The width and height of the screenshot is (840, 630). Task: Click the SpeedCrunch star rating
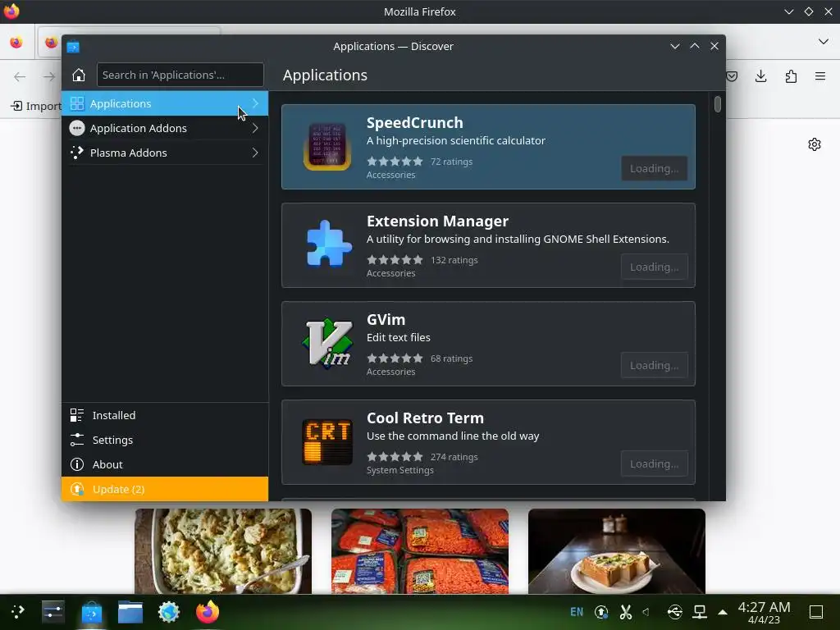395,162
